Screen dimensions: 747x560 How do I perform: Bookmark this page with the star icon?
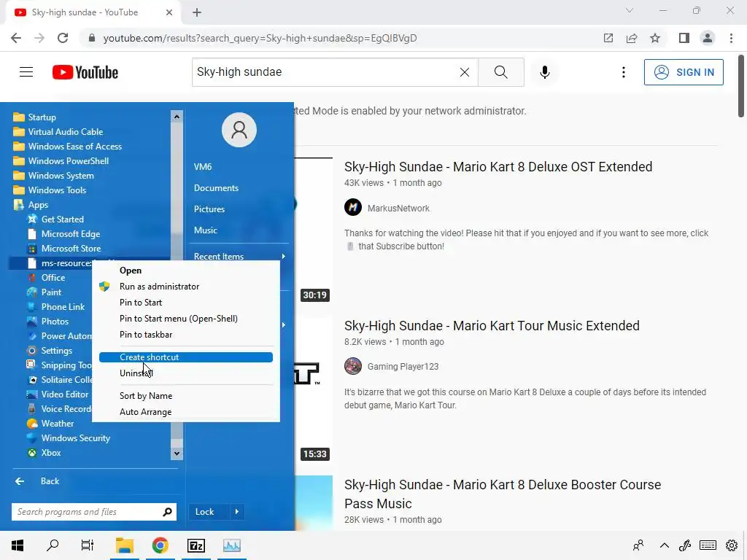[x=655, y=38]
